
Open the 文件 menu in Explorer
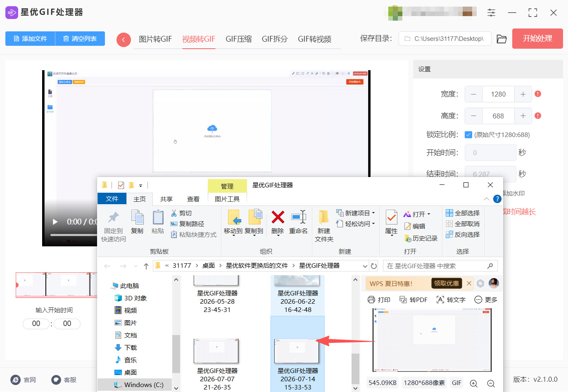click(112, 198)
